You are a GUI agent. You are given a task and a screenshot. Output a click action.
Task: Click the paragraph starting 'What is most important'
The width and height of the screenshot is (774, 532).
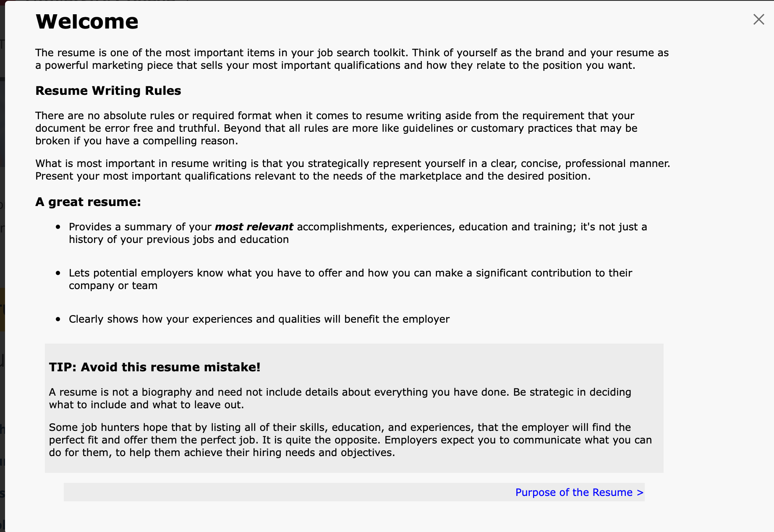coord(353,170)
